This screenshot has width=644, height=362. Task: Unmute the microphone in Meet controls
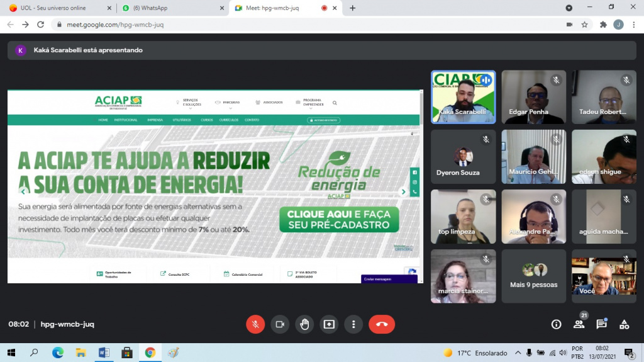pyautogui.click(x=255, y=324)
